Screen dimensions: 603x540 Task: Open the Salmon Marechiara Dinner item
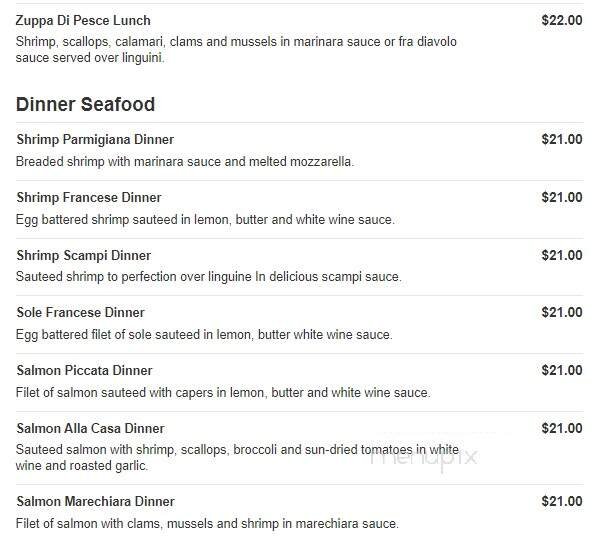(96, 502)
